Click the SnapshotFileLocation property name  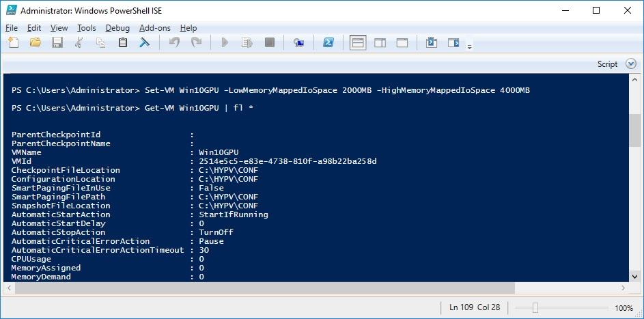(61, 206)
